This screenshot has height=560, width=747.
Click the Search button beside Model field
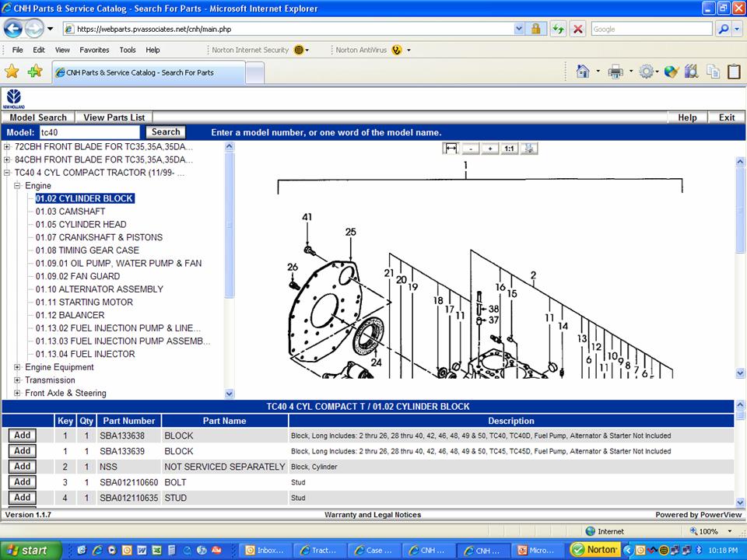click(166, 132)
